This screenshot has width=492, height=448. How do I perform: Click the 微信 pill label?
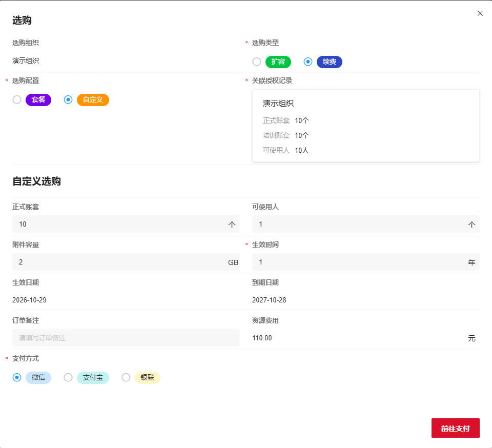coord(38,377)
